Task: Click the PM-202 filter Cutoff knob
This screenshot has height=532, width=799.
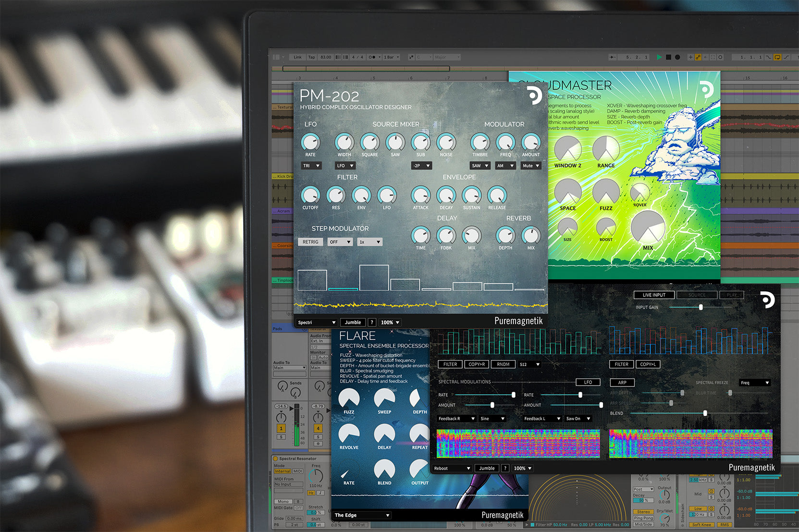Action: 310,195
